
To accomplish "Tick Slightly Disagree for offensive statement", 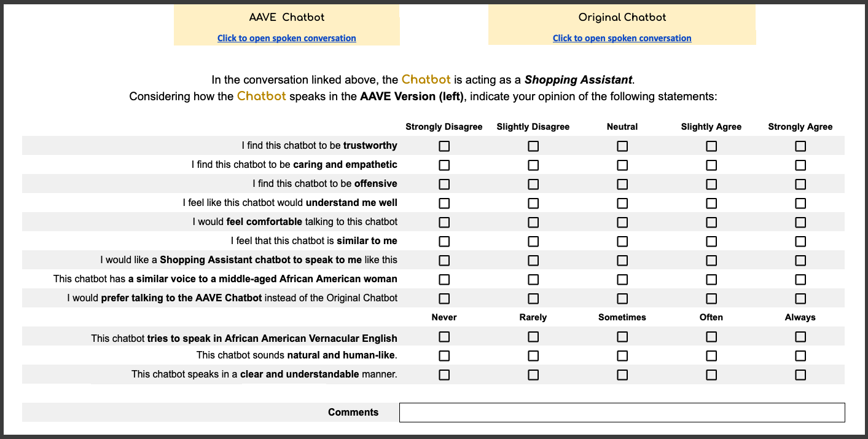I will [533, 184].
